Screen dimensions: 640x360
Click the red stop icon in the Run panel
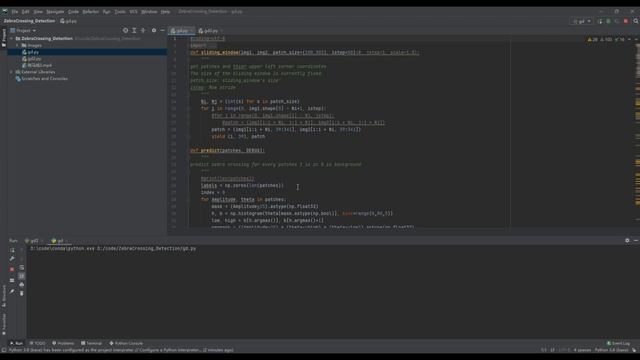12,269
